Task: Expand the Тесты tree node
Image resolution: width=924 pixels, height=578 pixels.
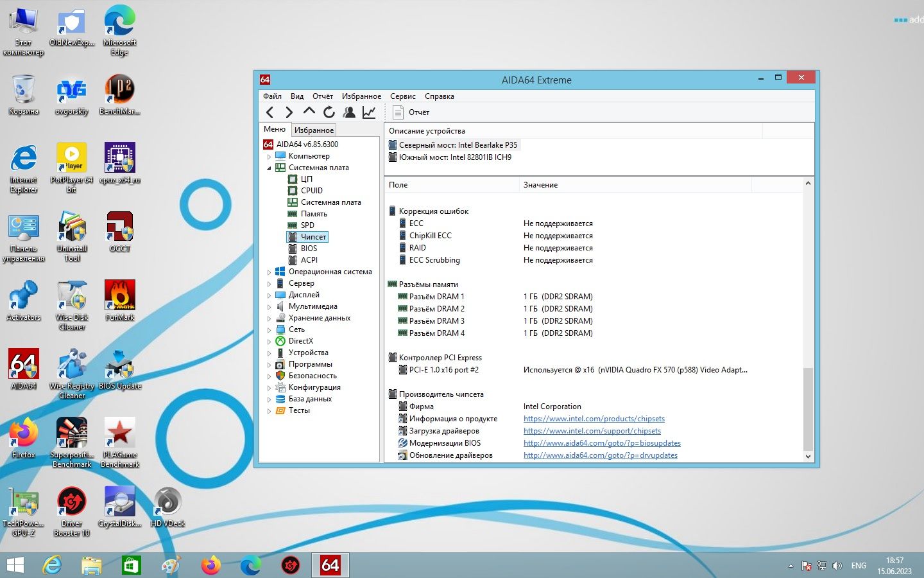Action: (269, 410)
